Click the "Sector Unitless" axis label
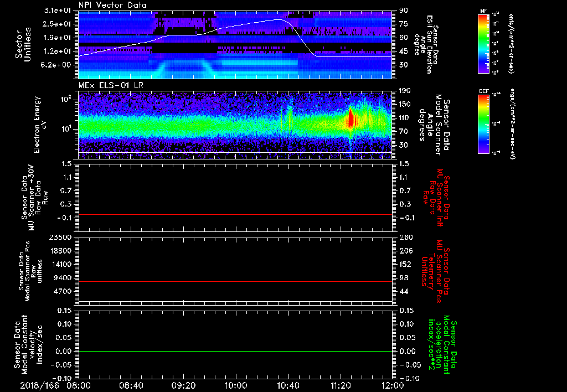 pyautogui.click(x=23, y=44)
